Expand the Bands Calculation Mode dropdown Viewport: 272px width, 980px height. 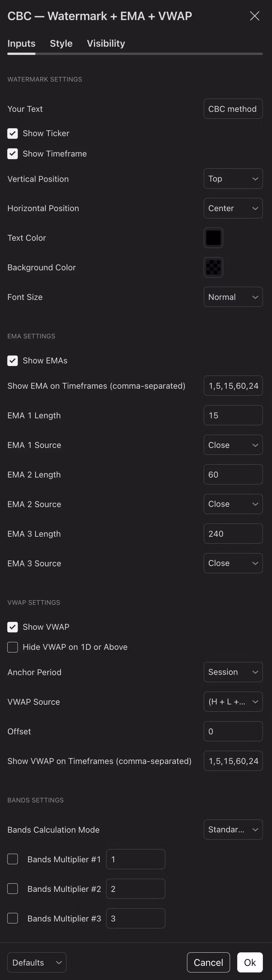pos(233,830)
